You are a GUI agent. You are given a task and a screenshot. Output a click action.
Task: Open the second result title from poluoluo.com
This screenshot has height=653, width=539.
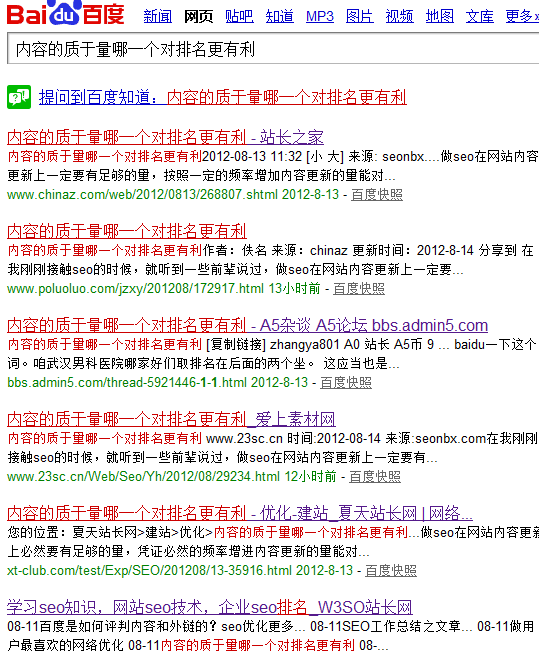click(127, 231)
